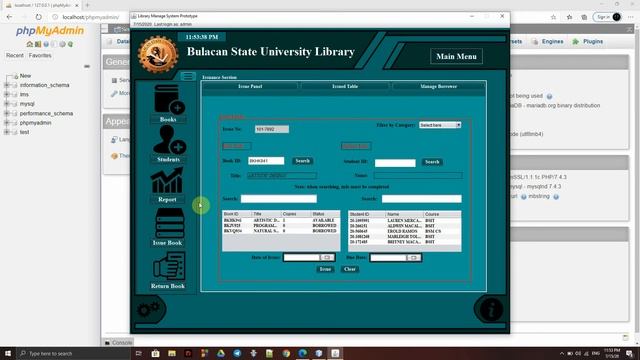
Task: Open the Return Book sidebar icon
Action: point(169,266)
